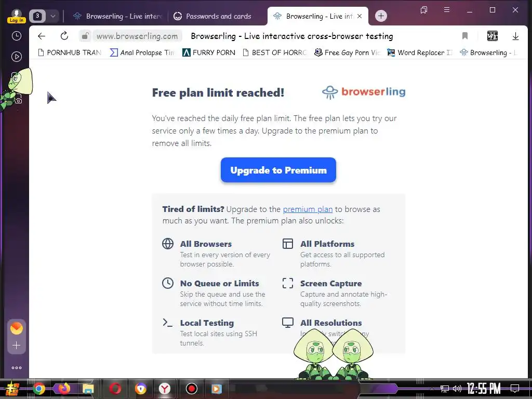Click 'Free plan limit reached!' heading
Screen dimensions: 532x399
218,92
